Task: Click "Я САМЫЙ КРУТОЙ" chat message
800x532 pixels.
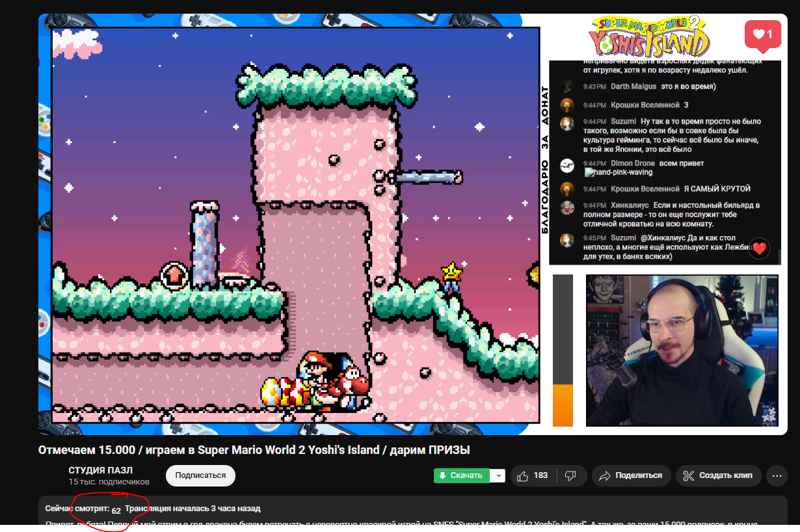Action: (x=717, y=189)
